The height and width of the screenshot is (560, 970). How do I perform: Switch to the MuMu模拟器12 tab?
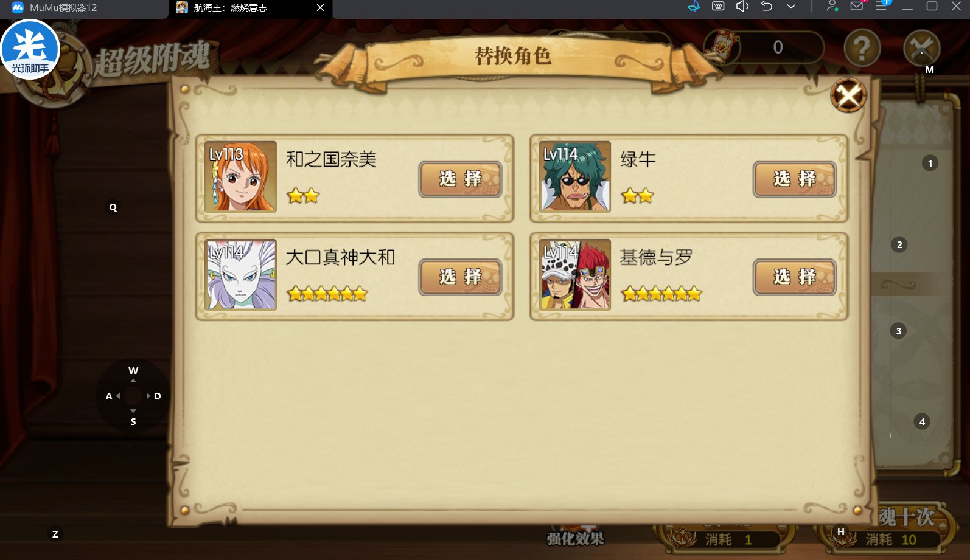tap(84, 8)
